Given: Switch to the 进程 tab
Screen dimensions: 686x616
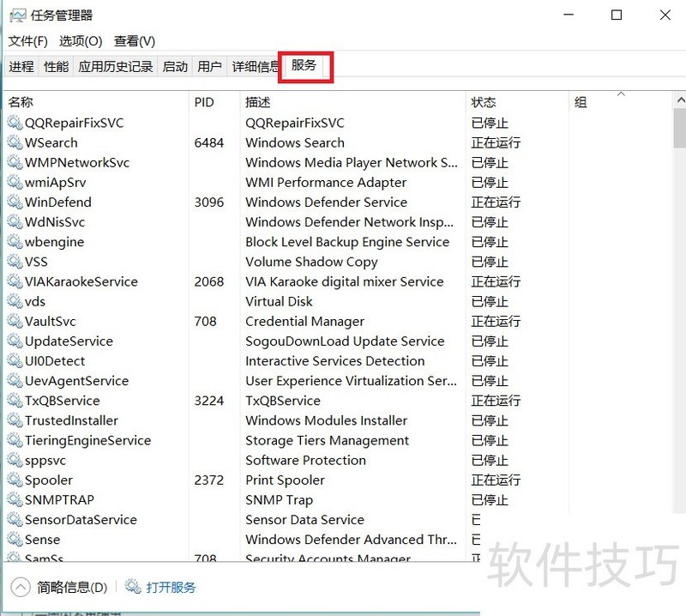Looking at the screenshot, I should pyautogui.click(x=21, y=67).
